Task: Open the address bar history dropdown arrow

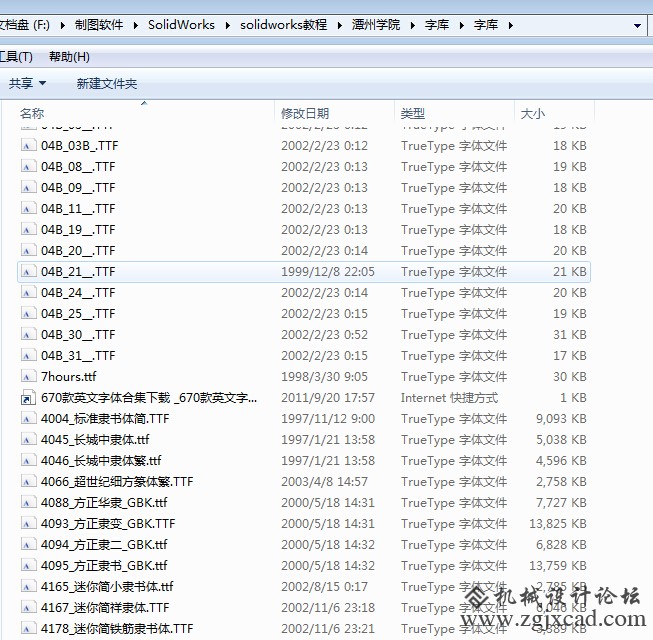Action: pyautogui.click(x=637, y=25)
